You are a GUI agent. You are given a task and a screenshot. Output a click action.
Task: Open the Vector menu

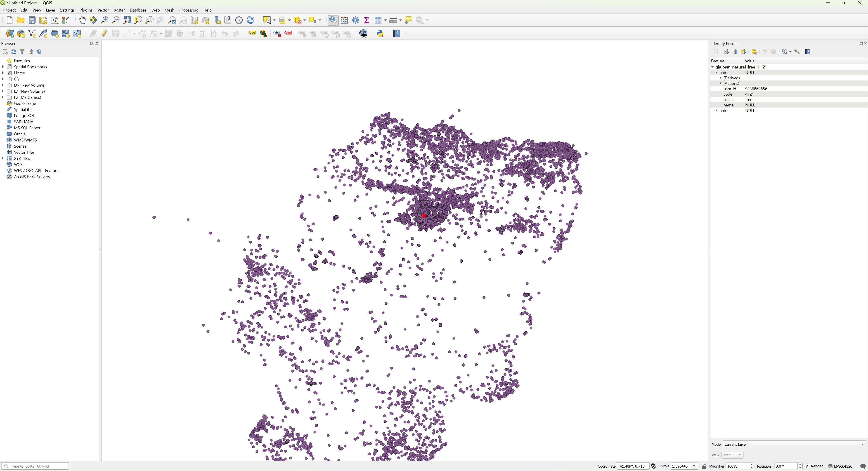pyautogui.click(x=103, y=10)
